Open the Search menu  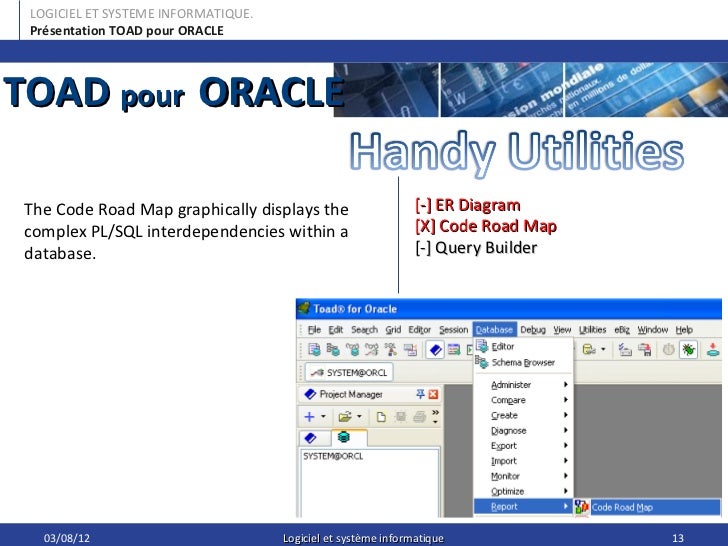click(x=364, y=330)
